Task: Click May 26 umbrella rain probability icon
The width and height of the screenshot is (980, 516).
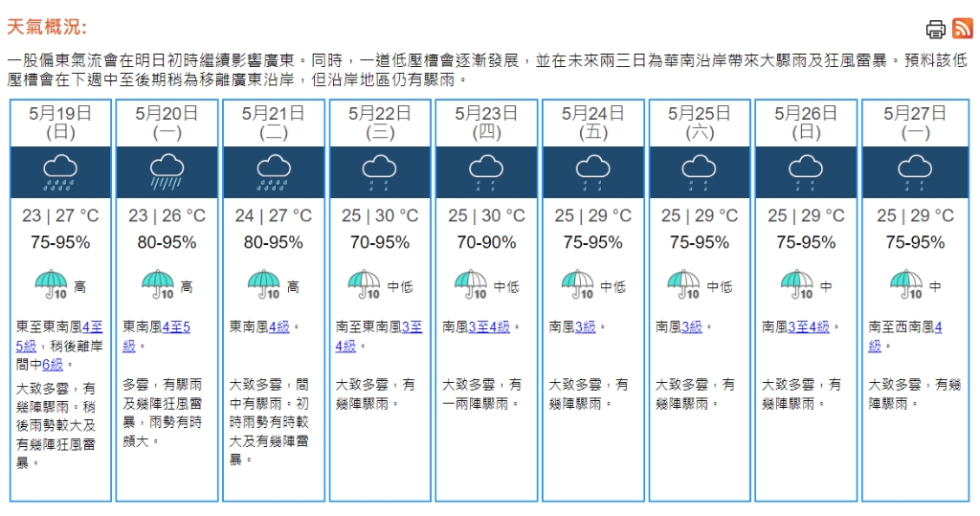Action: pos(797,284)
